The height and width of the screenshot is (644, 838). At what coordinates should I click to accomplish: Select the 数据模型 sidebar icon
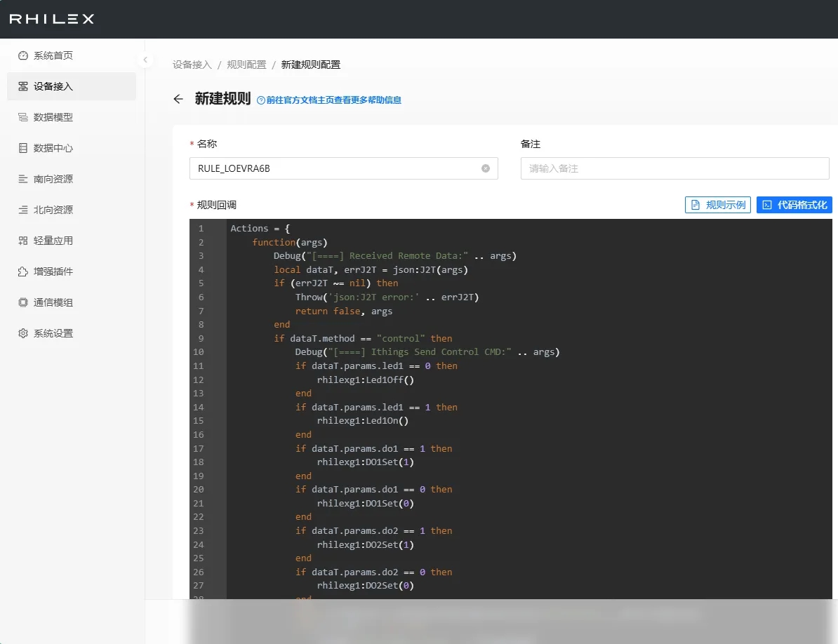pyautogui.click(x=23, y=117)
